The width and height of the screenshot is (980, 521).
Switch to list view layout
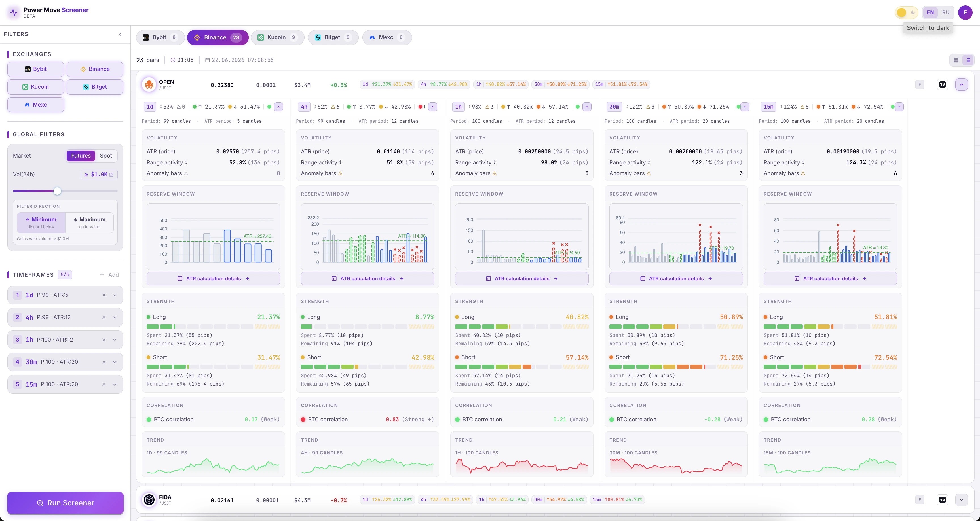pos(968,60)
